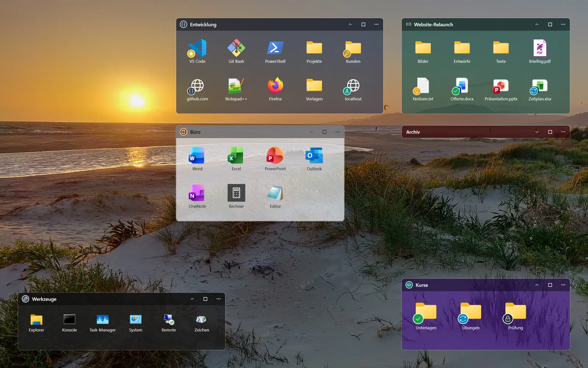Viewport: 588px width, 368px height.
Task: Expand the collapsed Archiv fence
Action: tap(537, 132)
